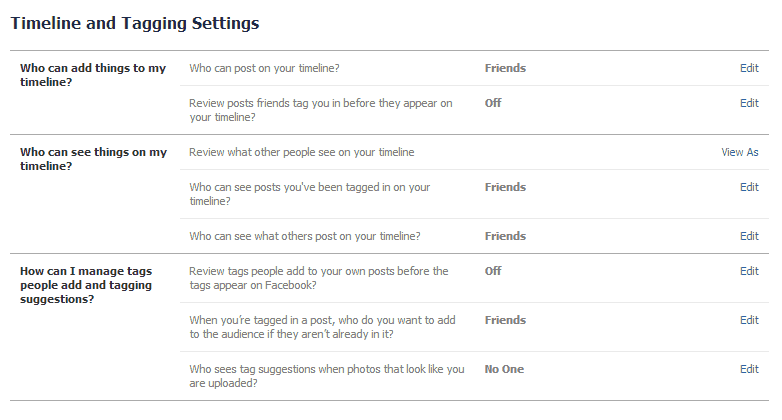
Task: Select the 'Who can post on your timeline?' row text
Action: click(x=264, y=68)
